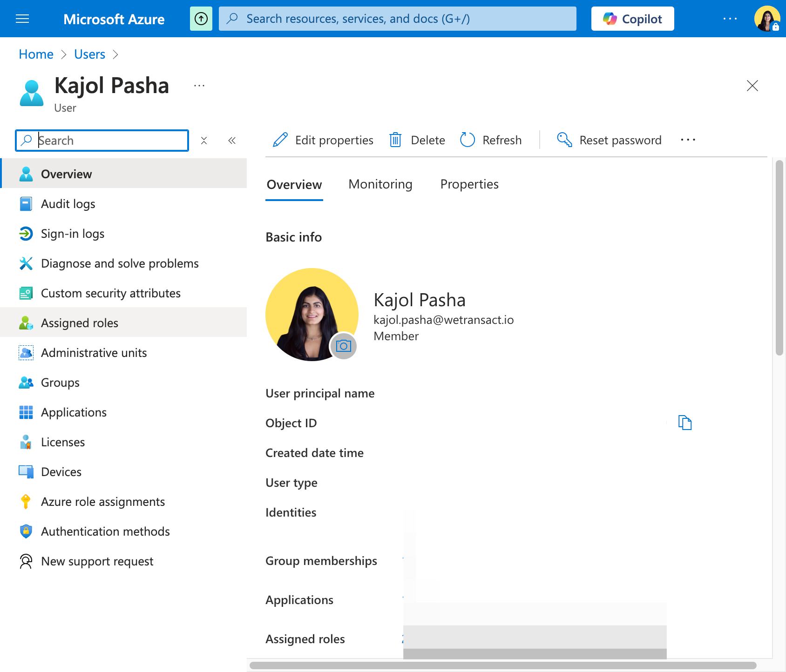Screen dimensions: 786x672
Task: Click Edit properties
Action: [x=323, y=140]
